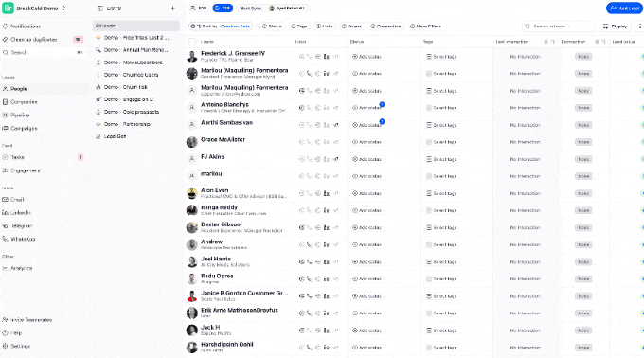Click the three-dot menu beside Display
Viewport: 644px width, 358px height.
pyautogui.click(x=639, y=27)
